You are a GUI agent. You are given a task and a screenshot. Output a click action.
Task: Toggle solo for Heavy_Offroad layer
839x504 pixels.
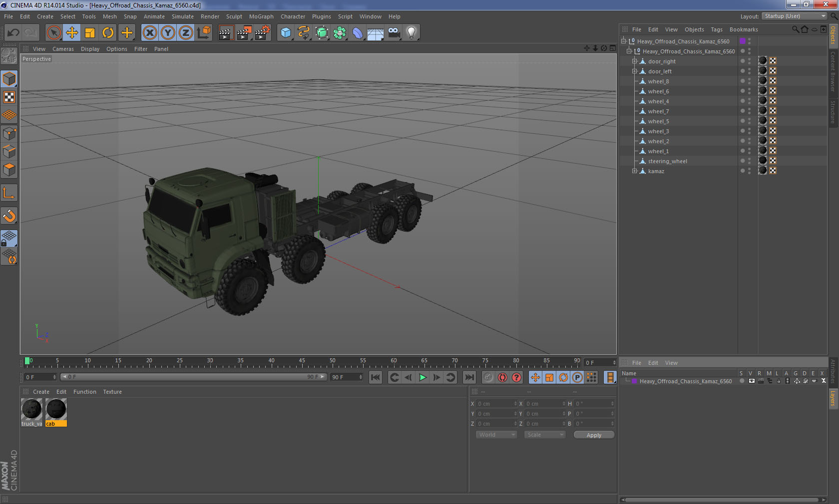coord(742,381)
